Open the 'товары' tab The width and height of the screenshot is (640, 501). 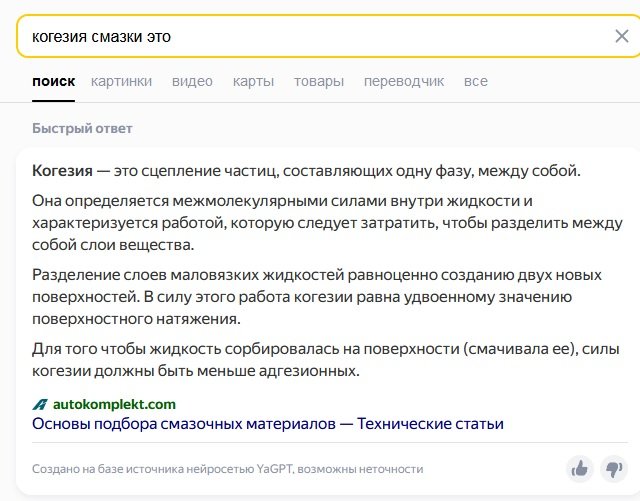(319, 81)
